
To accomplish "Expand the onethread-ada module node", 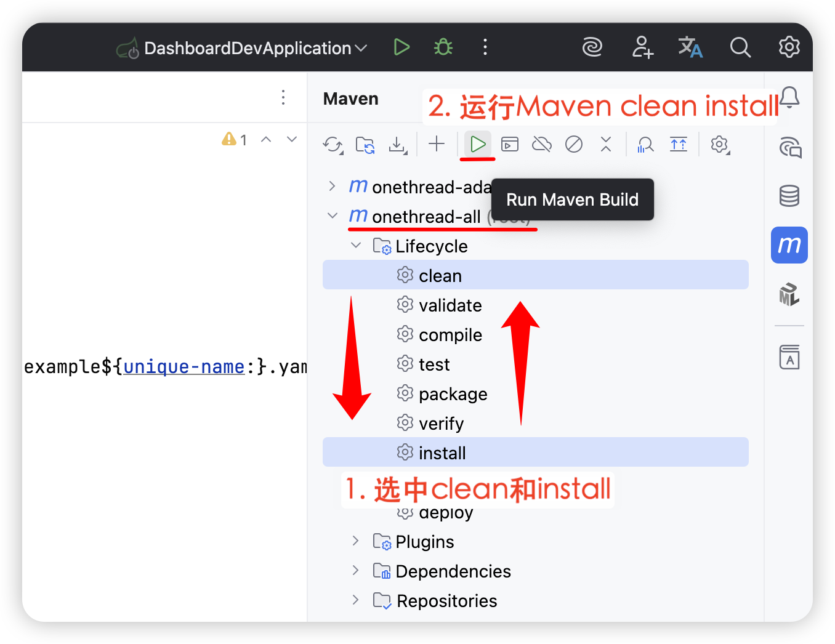I will (332, 186).
